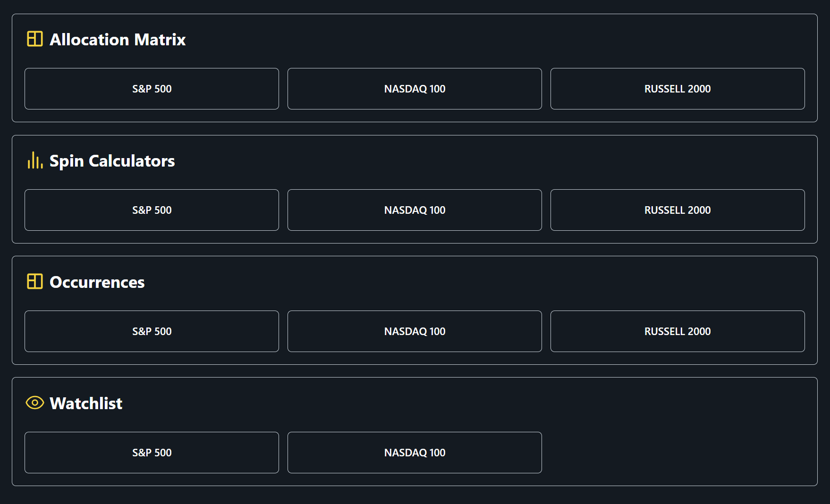The height and width of the screenshot is (504, 830).
Task: Click the Occurrences heading text
Action: point(97,282)
